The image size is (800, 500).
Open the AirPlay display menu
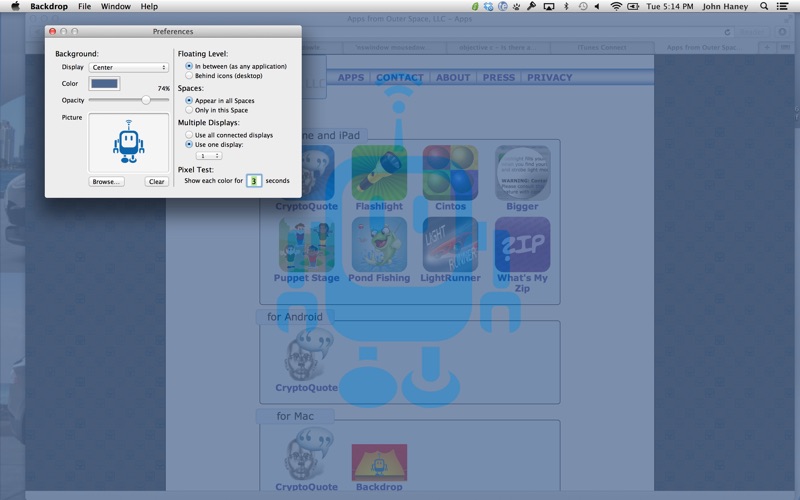tap(549, 6)
